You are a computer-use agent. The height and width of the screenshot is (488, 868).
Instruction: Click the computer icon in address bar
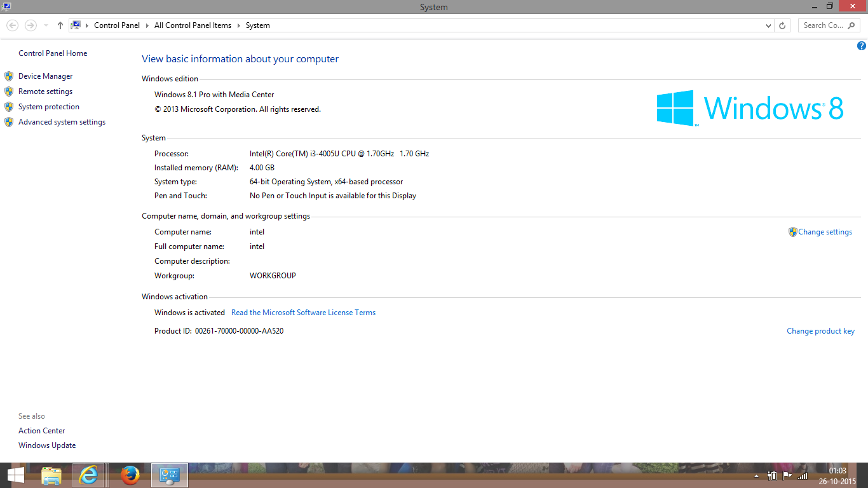coord(76,25)
